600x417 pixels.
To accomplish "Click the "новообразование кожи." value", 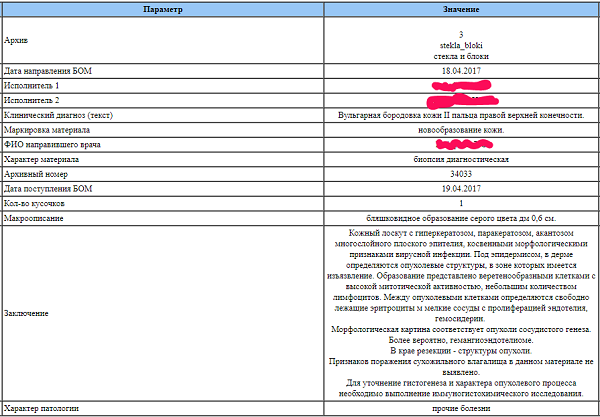I will (461, 130).
